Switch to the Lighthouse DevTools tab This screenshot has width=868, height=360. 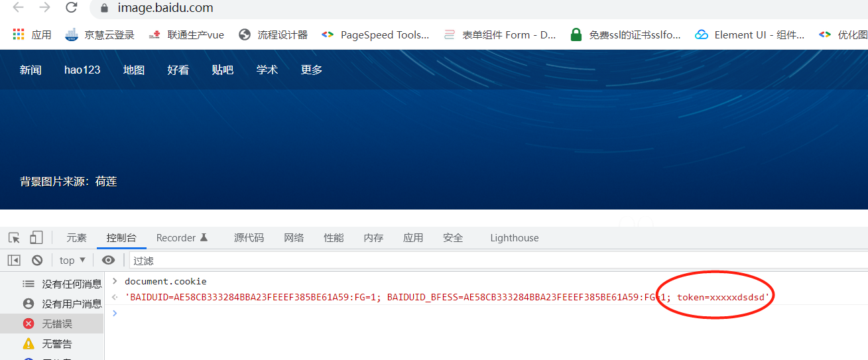pyautogui.click(x=515, y=238)
